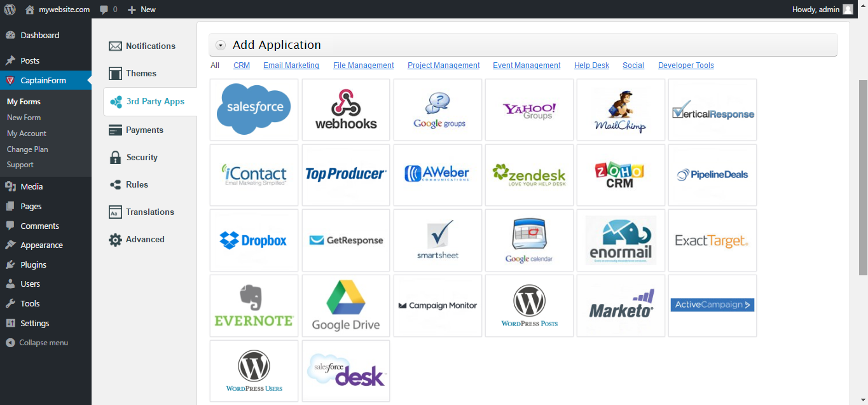Filter apps by Developer Tools
This screenshot has width=868, height=405.
[686, 65]
